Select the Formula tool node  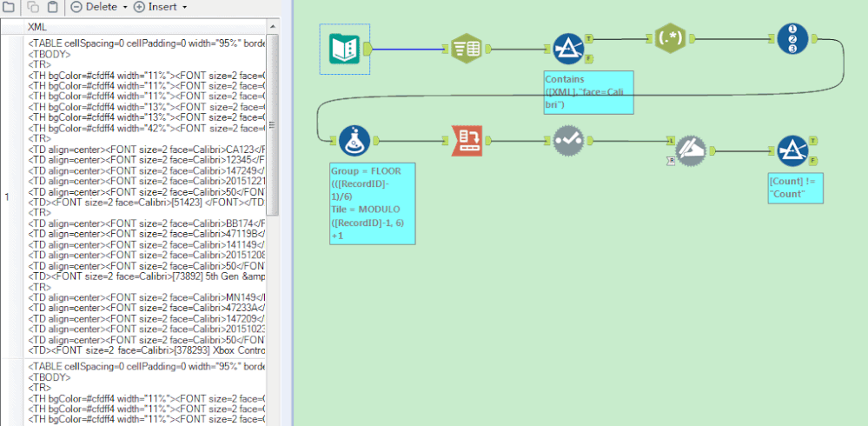pyautogui.click(x=354, y=141)
